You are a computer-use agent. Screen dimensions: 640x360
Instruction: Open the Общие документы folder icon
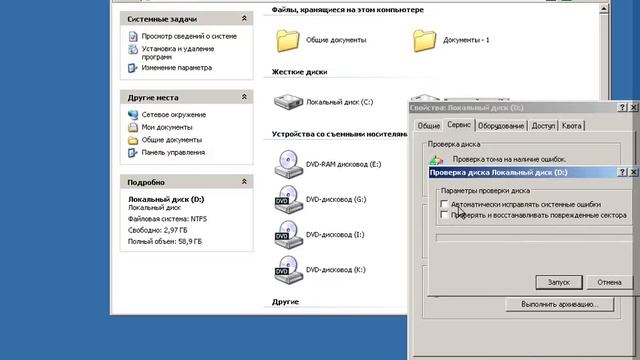click(288, 40)
